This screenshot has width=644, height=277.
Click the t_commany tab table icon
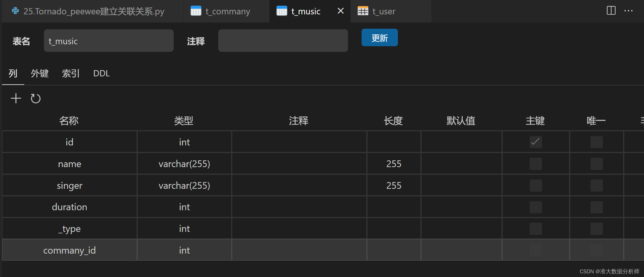[x=196, y=11]
